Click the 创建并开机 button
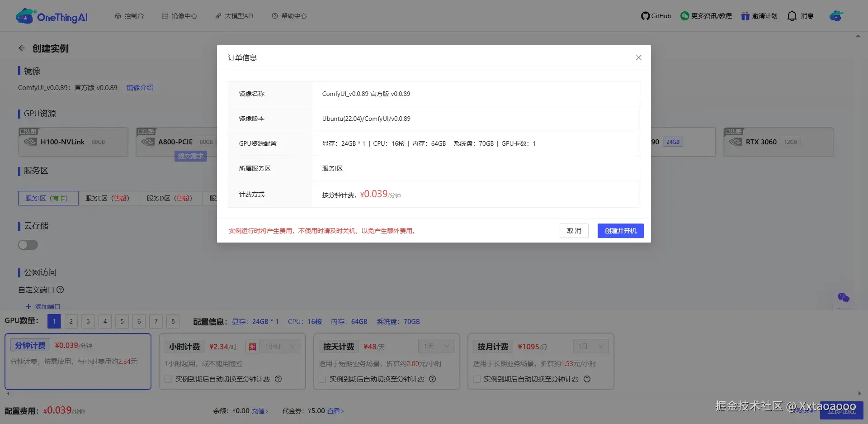 [621, 231]
